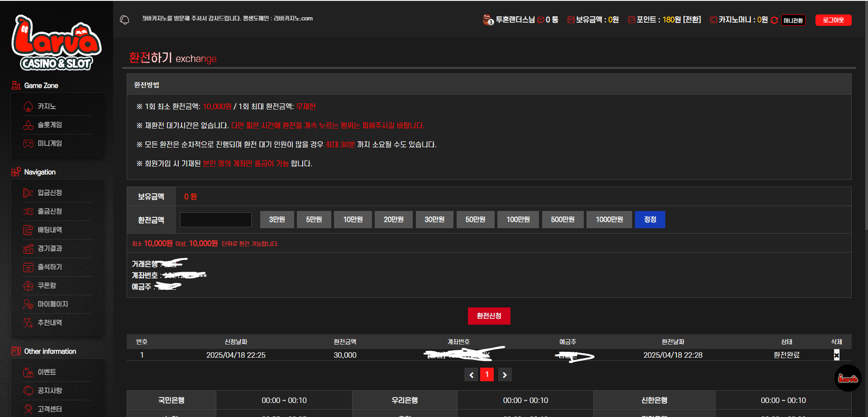Select the 10만원 amount button
868x417 pixels.
click(x=353, y=220)
